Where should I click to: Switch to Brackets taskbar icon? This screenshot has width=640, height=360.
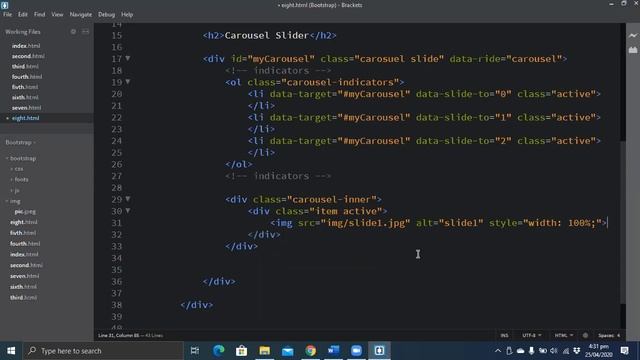[379, 351]
